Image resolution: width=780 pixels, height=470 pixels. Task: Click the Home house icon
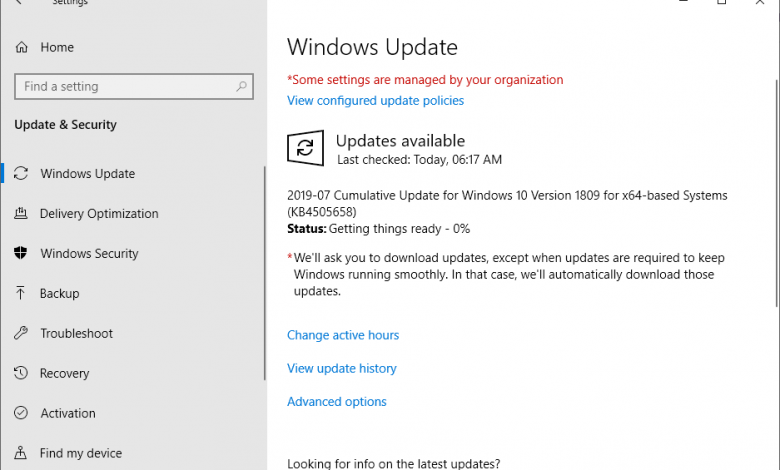point(21,47)
